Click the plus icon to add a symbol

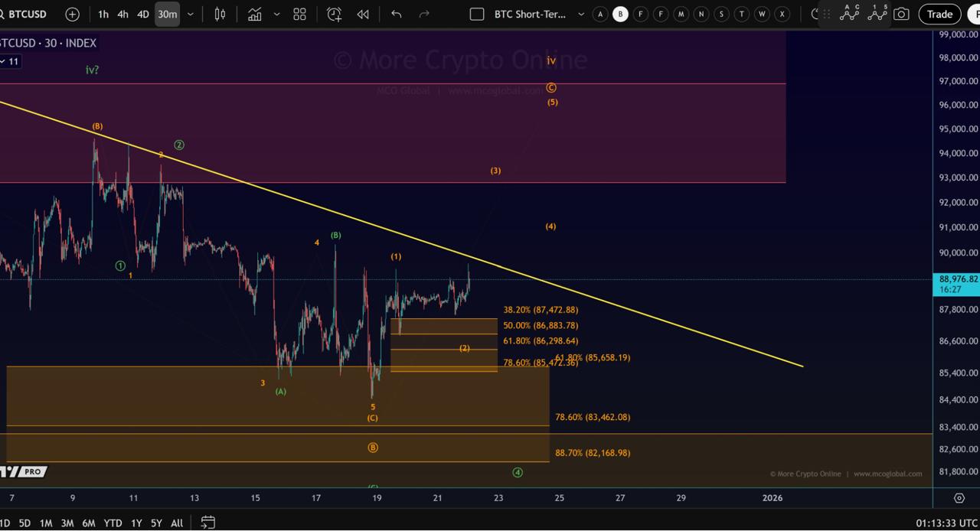pos(71,14)
